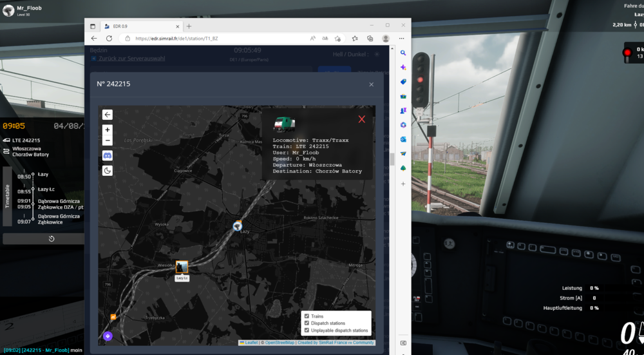Close the train info popup with red X
644x355 pixels.
[x=361, y=119]
